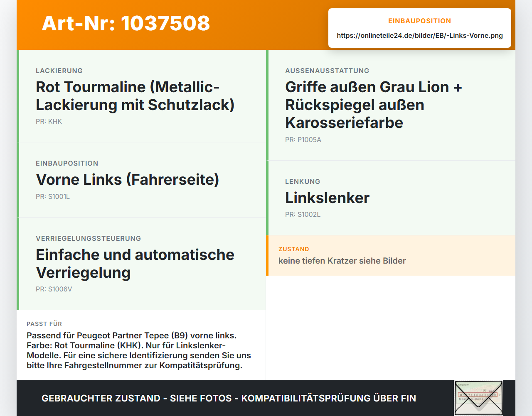The image size is (532, 416).
Task: Select the Verriegelungssteuerung card
Action: pos(141,264)
